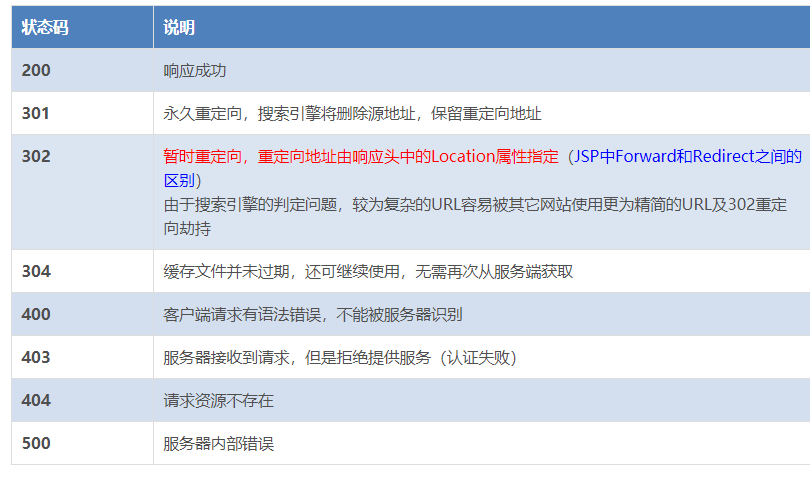Viewport: 810px width, 483px height.
Task: Click the 状态码 column header
Action: (82, 27)
